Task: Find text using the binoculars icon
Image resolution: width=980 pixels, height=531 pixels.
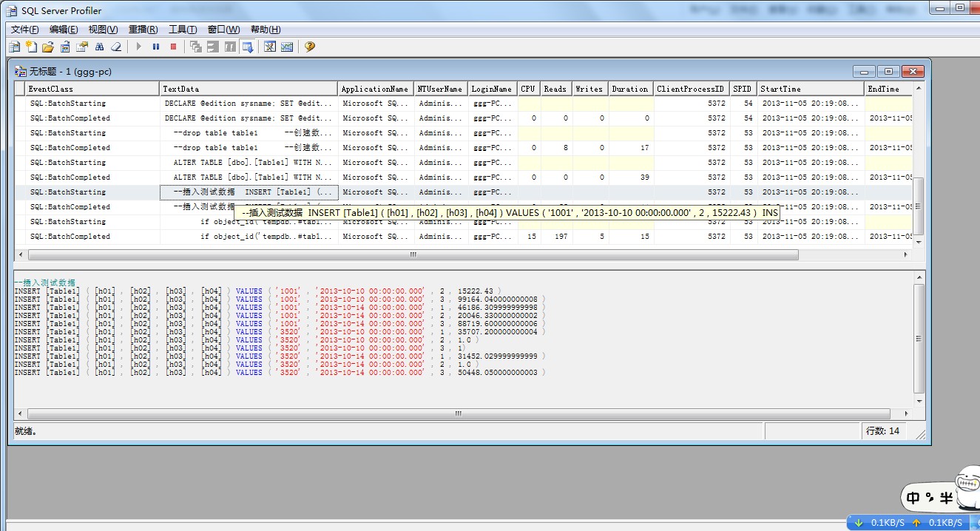Action: [100, 46]
